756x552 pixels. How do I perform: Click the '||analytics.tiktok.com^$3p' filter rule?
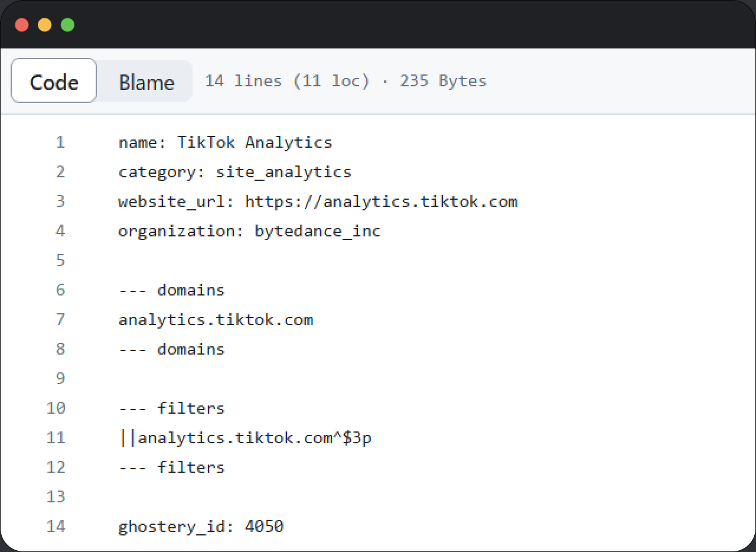[245, 437]
